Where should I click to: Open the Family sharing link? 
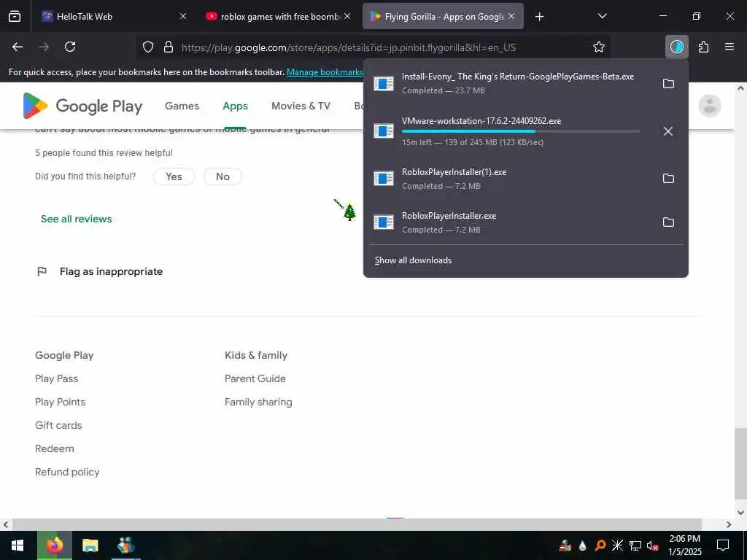[258, 402]
